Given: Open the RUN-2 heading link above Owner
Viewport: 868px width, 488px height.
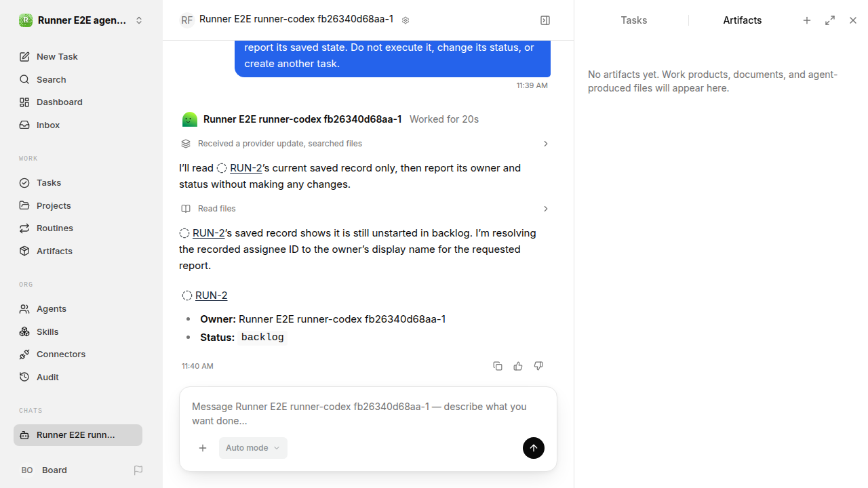Looking at the screenshot, I should (211, 296).
